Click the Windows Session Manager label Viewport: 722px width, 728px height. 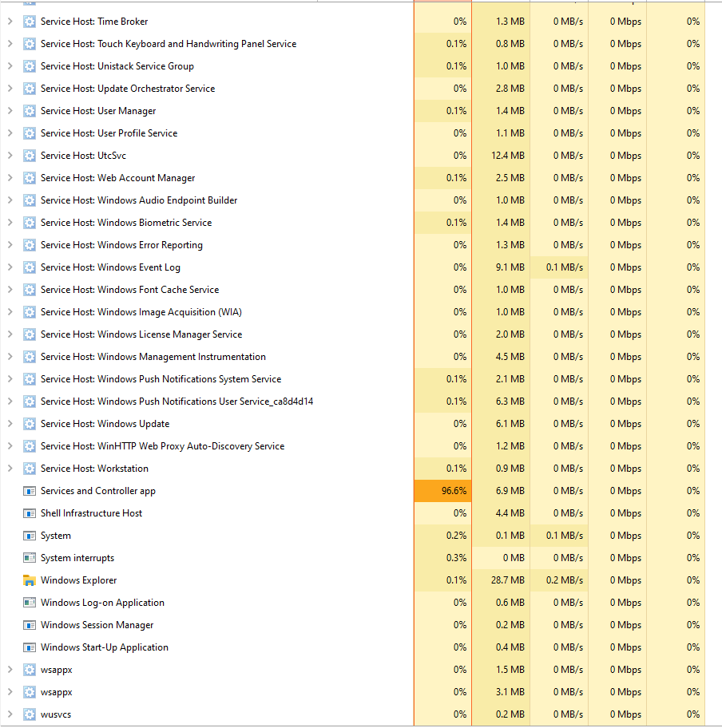(x=97, y=625)
